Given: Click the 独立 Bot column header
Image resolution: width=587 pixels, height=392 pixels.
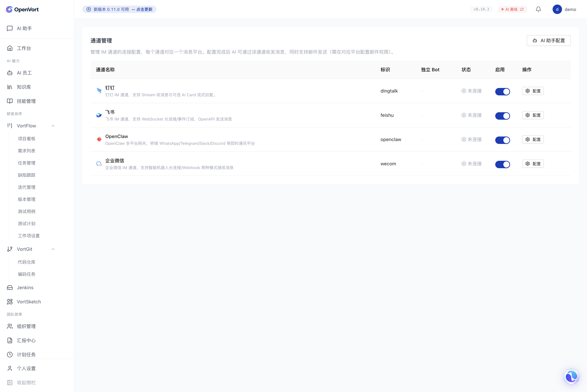Looking at the screenshot, I should point(430,69).
